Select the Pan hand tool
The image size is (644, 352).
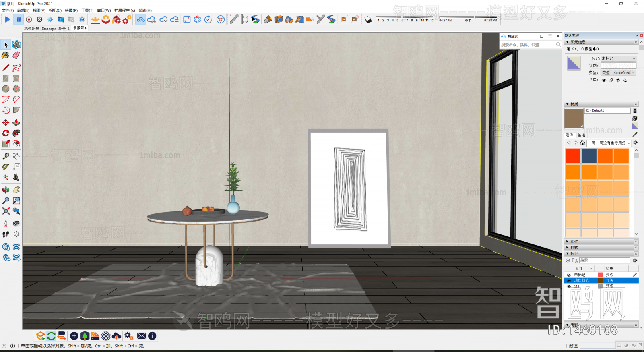coord(17,190)
